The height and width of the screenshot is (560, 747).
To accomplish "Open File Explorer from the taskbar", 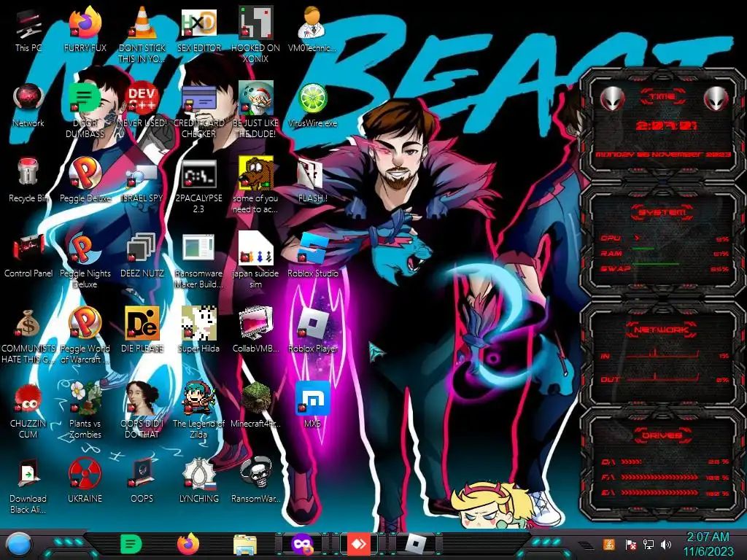I will point(245,545).
